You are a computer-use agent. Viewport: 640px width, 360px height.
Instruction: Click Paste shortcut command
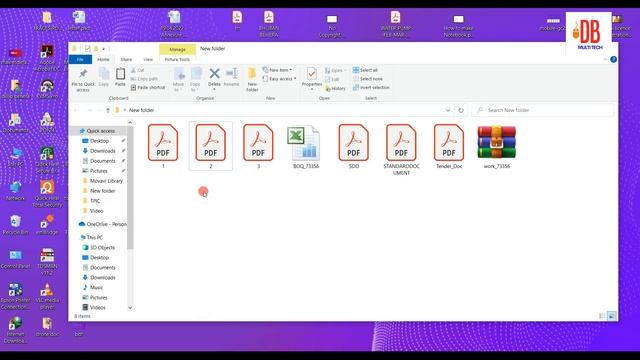pos(148,87)
